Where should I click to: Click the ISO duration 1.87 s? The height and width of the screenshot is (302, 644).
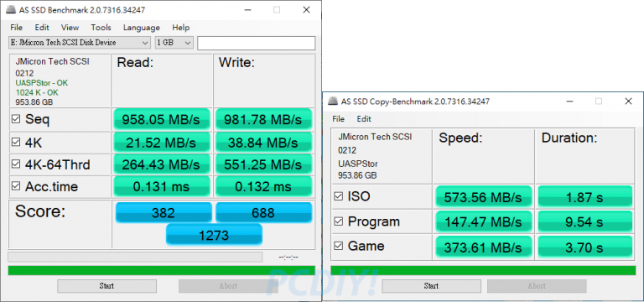coord(584,197)
